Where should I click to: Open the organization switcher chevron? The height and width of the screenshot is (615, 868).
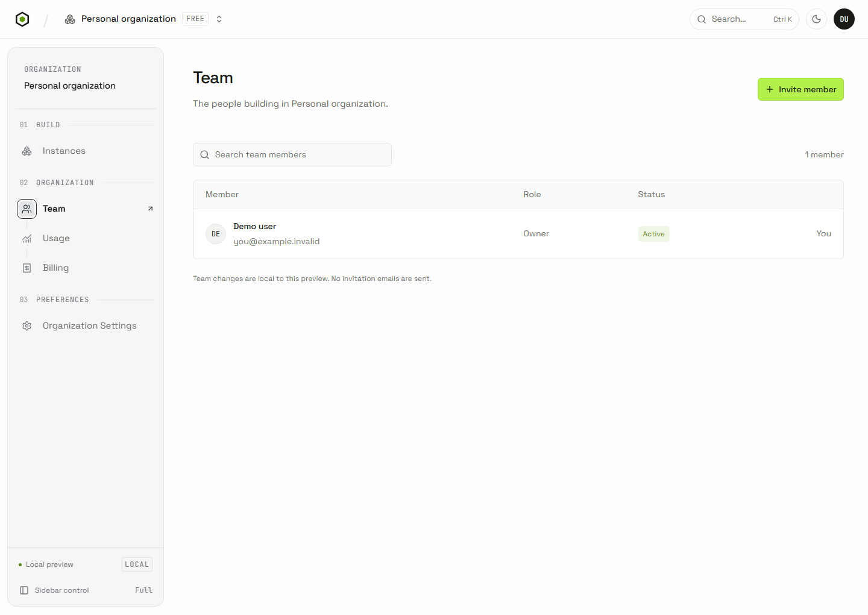click(219, 19)
